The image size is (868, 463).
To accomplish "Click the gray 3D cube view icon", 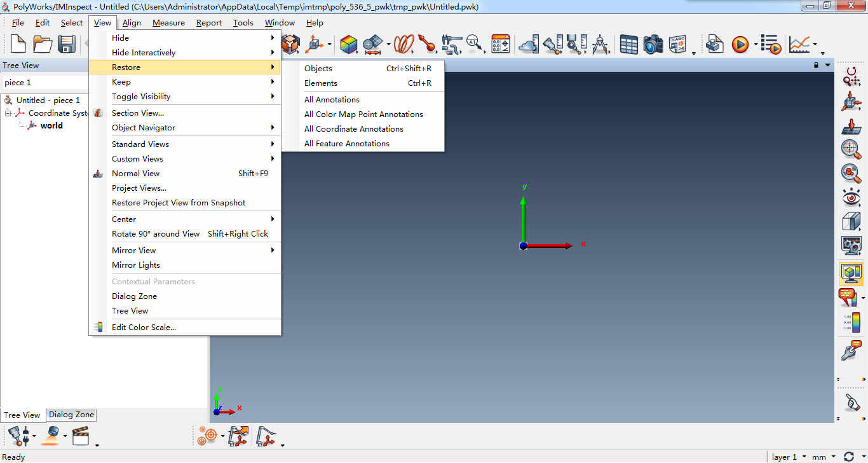I will point(851,221).
